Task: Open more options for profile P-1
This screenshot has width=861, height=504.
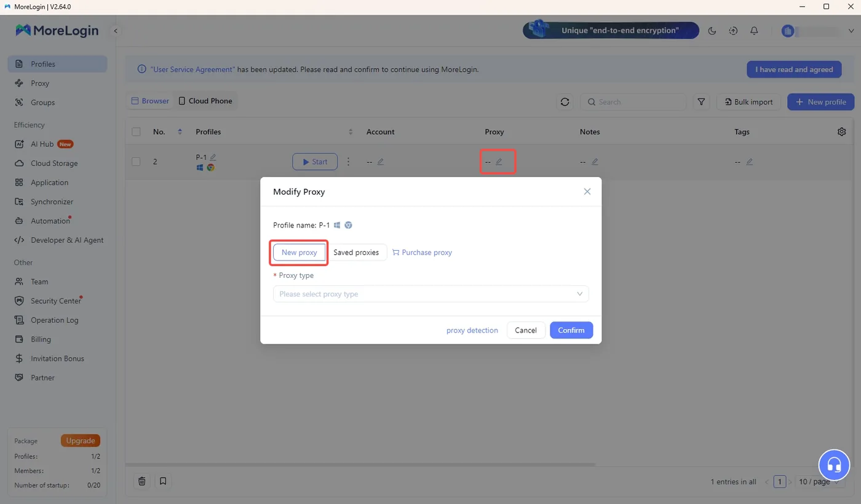Action: point(348,162)
